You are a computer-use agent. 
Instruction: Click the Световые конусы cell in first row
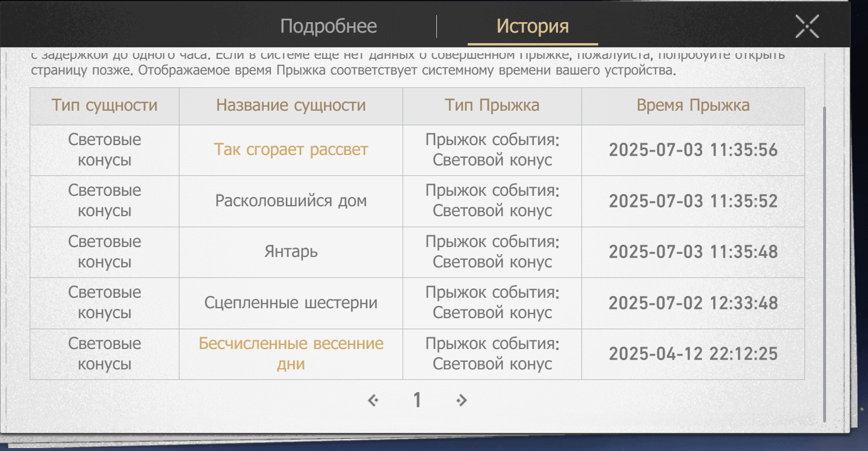pos(105,150)
